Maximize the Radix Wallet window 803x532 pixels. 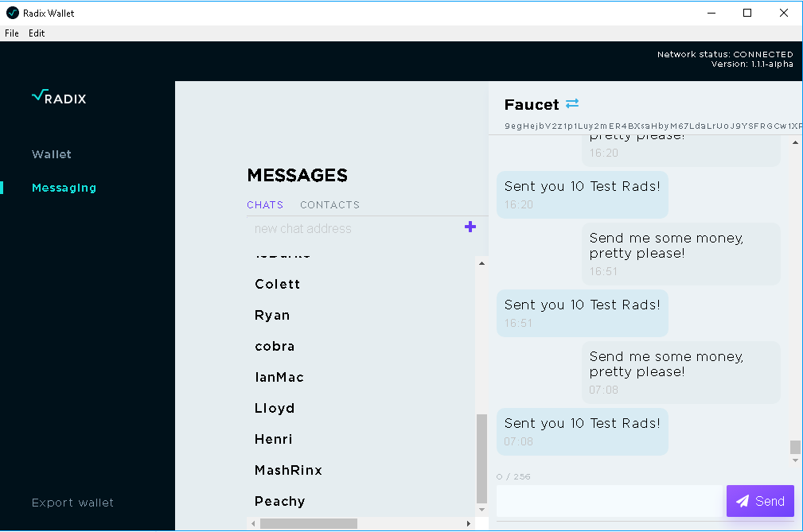tap(747, 13)
